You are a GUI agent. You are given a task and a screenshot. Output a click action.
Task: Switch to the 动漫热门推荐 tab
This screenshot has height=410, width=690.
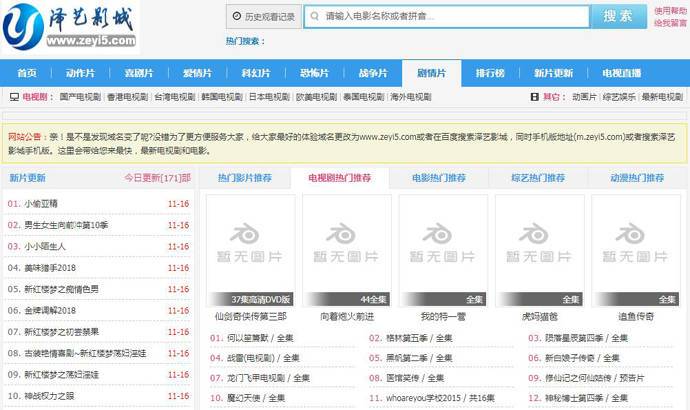point(636,178)
